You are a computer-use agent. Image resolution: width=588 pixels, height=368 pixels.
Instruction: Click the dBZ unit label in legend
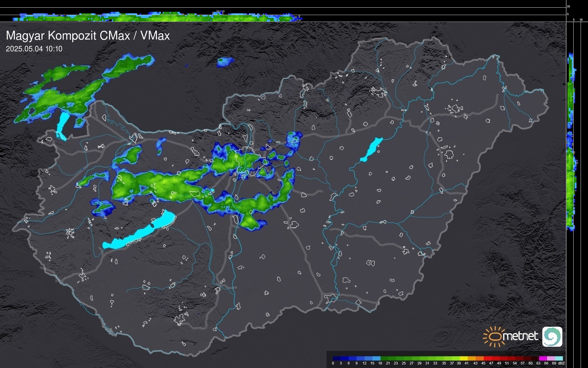tap(561, 363)
